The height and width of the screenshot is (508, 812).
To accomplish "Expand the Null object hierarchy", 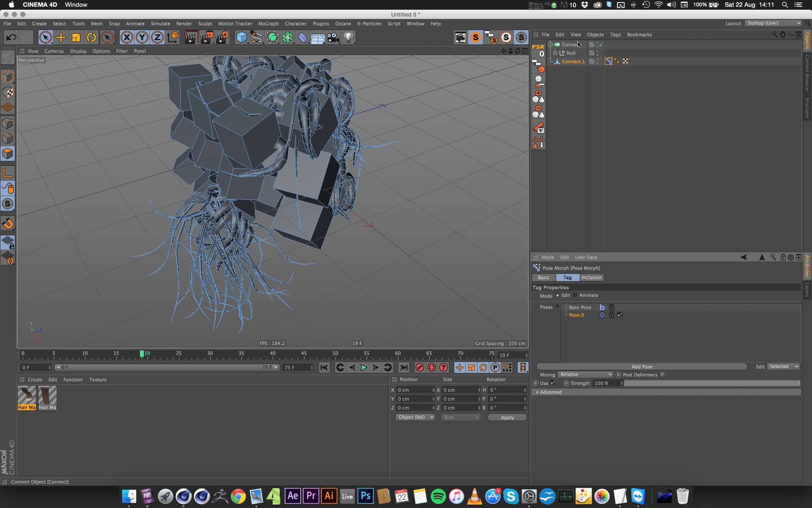I will (555, 53).
